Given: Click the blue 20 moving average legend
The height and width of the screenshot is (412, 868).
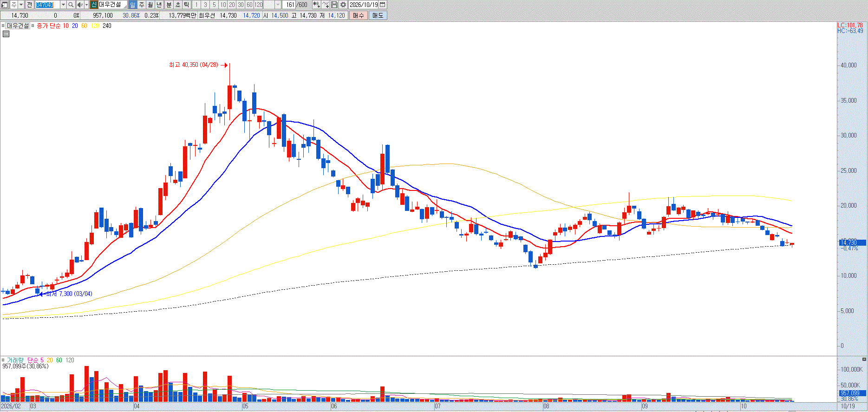Looking at the screenshot, I should click(x=75, y=26).
